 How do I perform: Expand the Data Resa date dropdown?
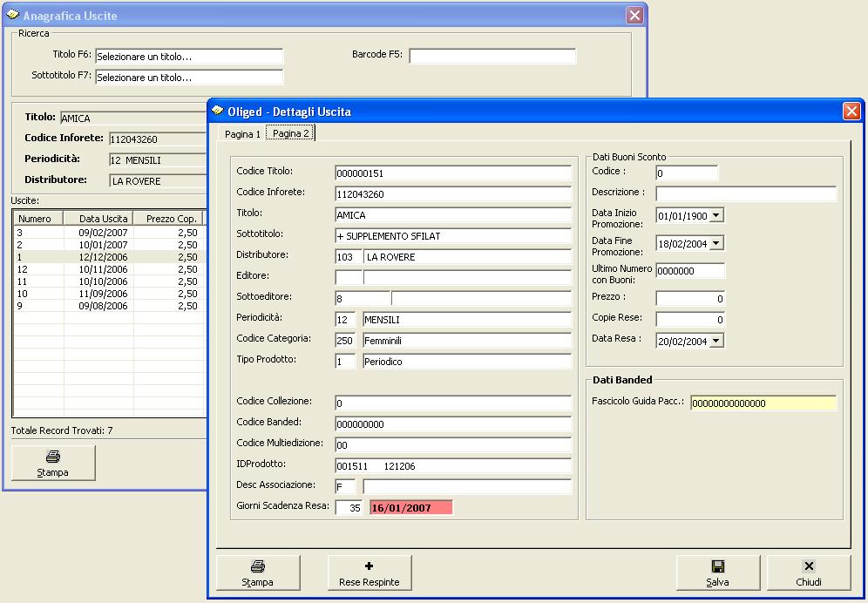point(716,341)
